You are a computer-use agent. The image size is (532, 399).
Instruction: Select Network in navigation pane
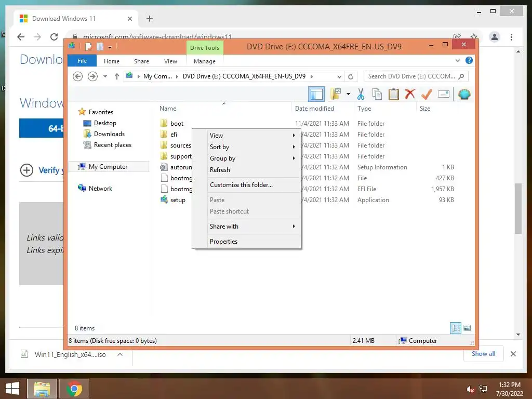click(100, 188)
